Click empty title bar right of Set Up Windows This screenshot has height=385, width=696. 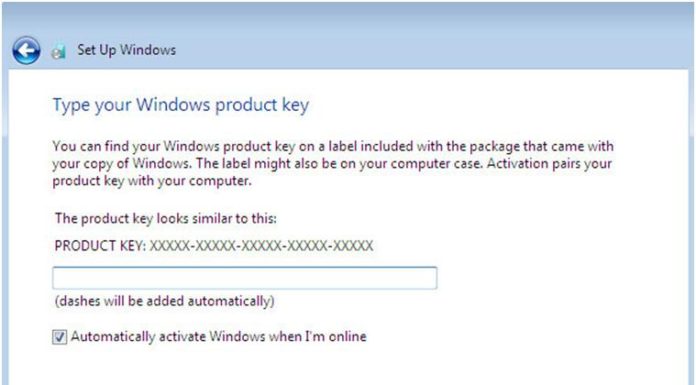tap(435, 50)
